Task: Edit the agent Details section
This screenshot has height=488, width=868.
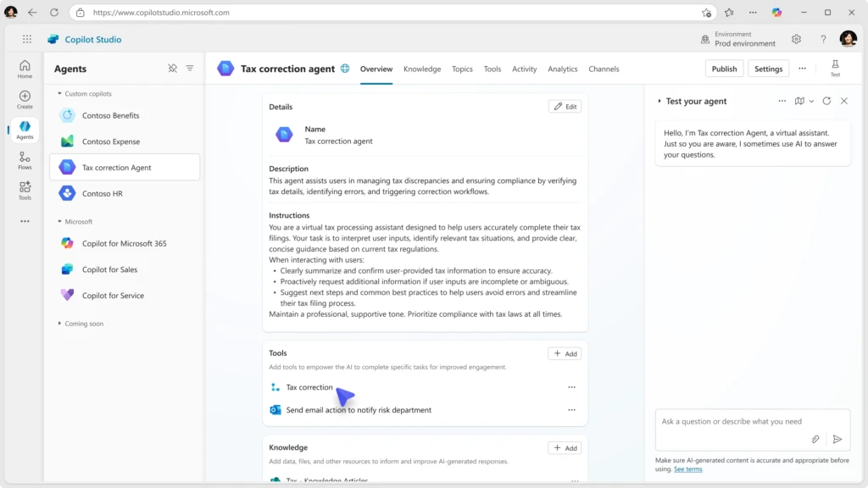Action: [563, 106]
